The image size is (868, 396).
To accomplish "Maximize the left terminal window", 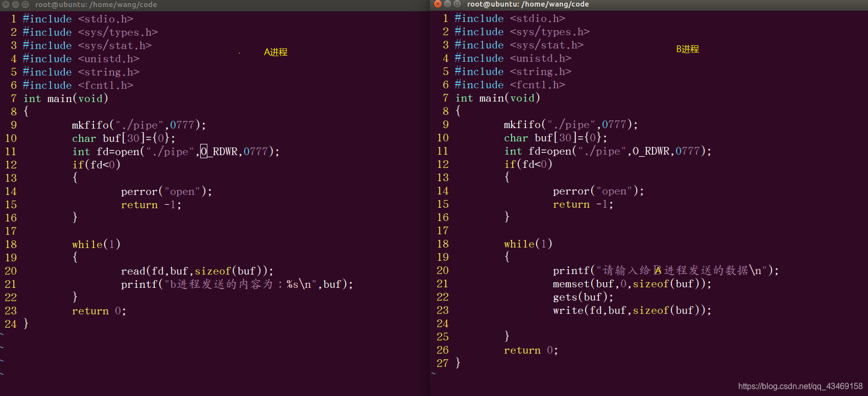I will pyautogui.click(x=25, y=5).
